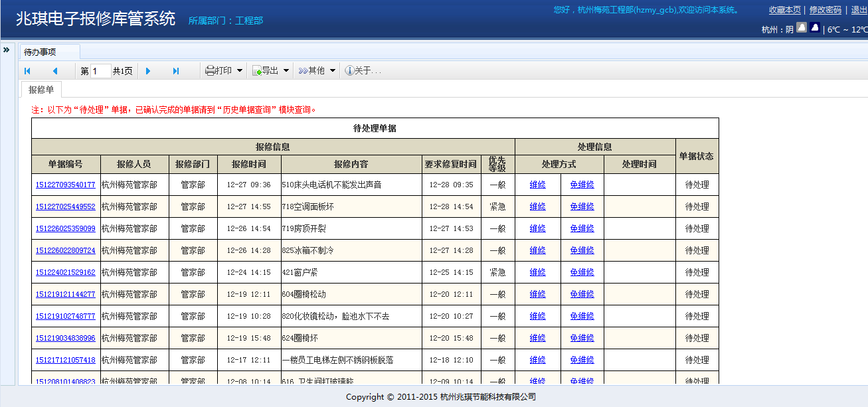Click 修改密码 link in header
This screenshot has width=868, height=407.
(825, 10)
